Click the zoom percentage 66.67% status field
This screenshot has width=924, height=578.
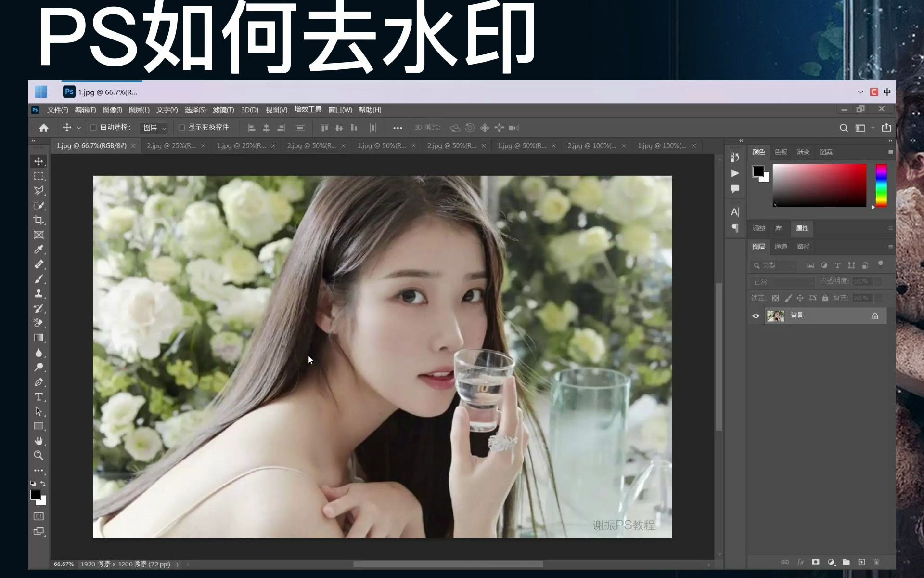pyautogui.click(x=63, y=564)
